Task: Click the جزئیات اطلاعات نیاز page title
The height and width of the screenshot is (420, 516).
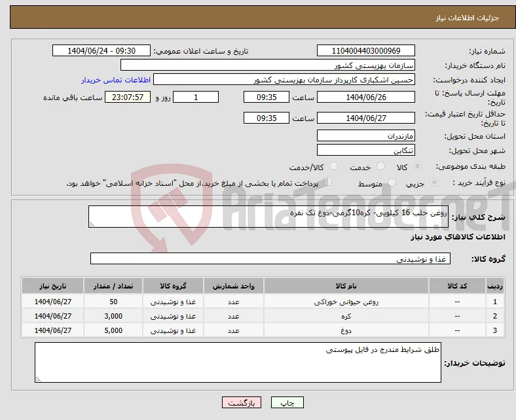Action: [468, 18]
